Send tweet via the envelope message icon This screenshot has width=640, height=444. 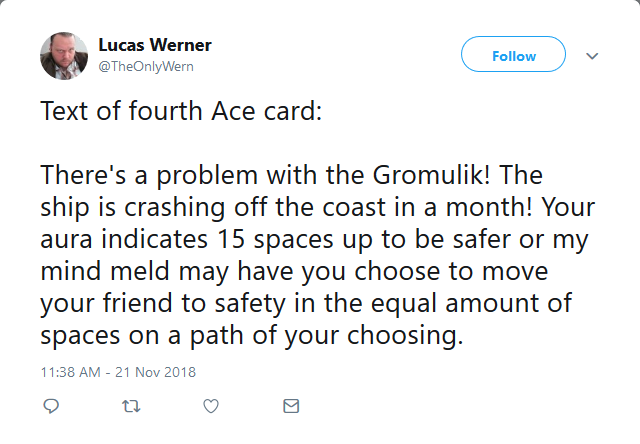coord(291,406)
